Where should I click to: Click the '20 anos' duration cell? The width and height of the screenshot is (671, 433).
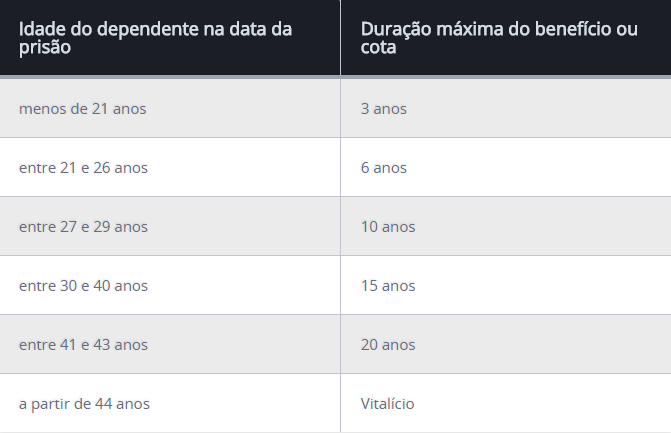tap(388, 344)
